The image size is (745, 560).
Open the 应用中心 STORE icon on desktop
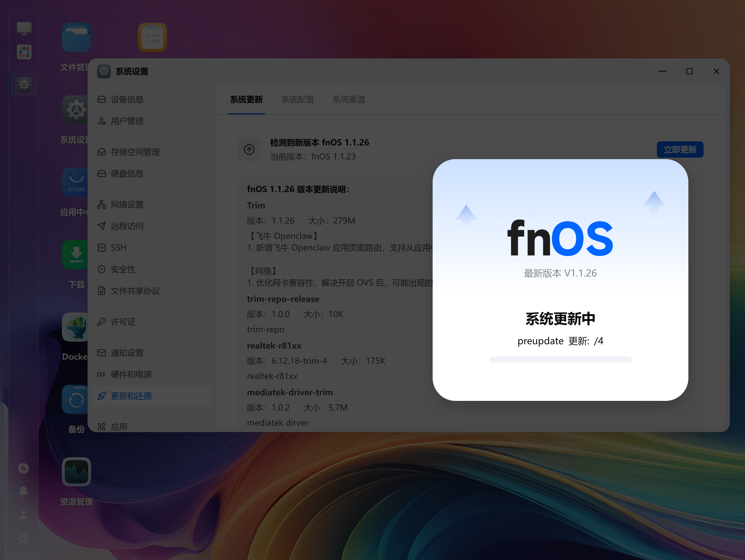(x=75, y=182)
